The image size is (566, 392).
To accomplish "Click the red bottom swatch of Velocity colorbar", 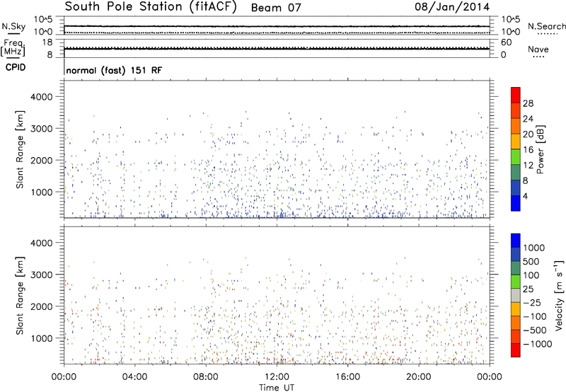I will [516, 350].
